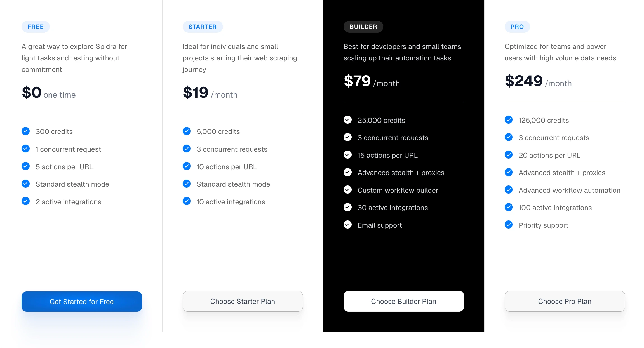Select the FREE plan badge
Image resolution: width=644 pixels, height=348 pixels.
(36, 27)
